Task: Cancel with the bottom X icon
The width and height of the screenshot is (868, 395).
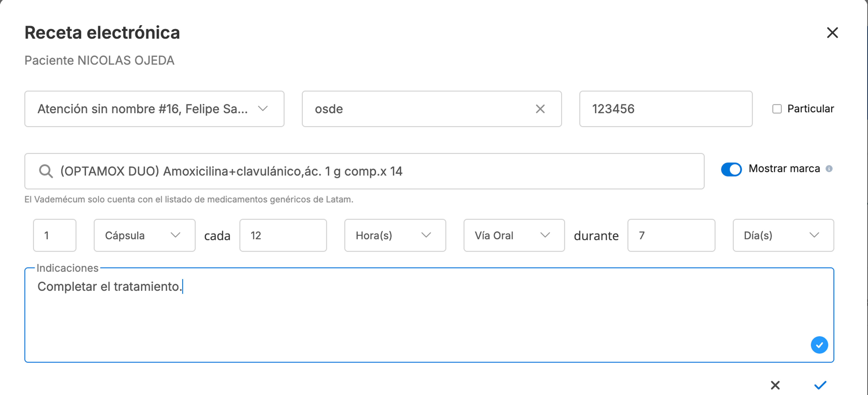Action: (775, 385)
